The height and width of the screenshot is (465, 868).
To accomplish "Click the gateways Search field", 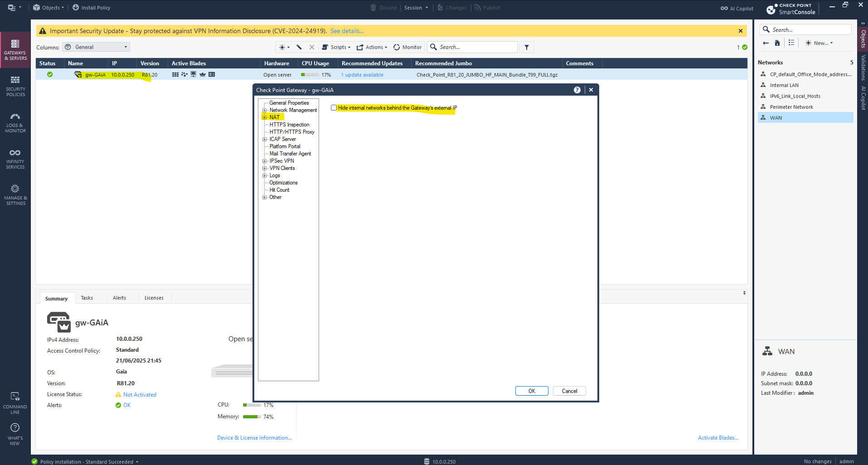I will click(x=472, y=47).
